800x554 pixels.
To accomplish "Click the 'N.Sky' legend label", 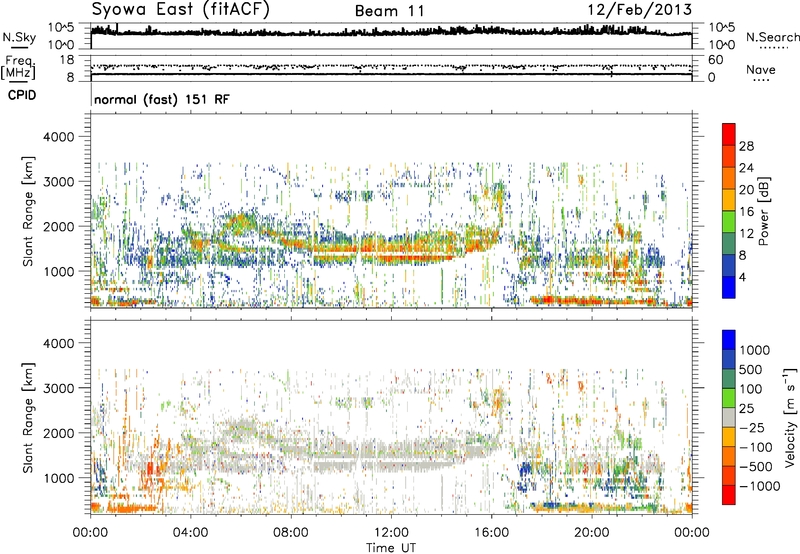I will pos(19,37).
